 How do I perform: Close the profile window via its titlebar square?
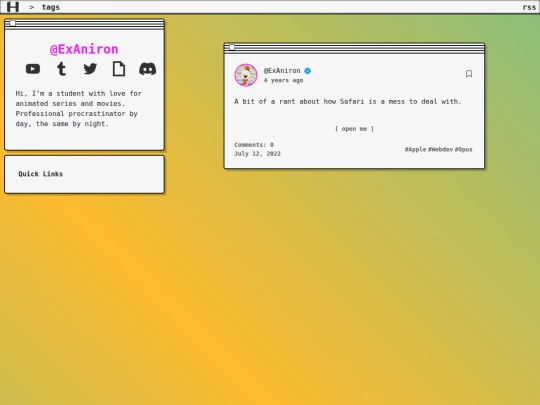[12, 23]
